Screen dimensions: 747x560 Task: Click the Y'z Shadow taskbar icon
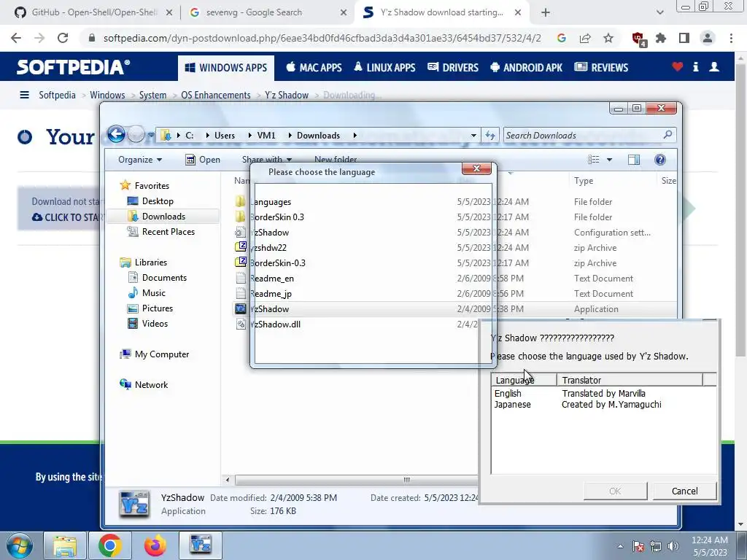point(201,545)
